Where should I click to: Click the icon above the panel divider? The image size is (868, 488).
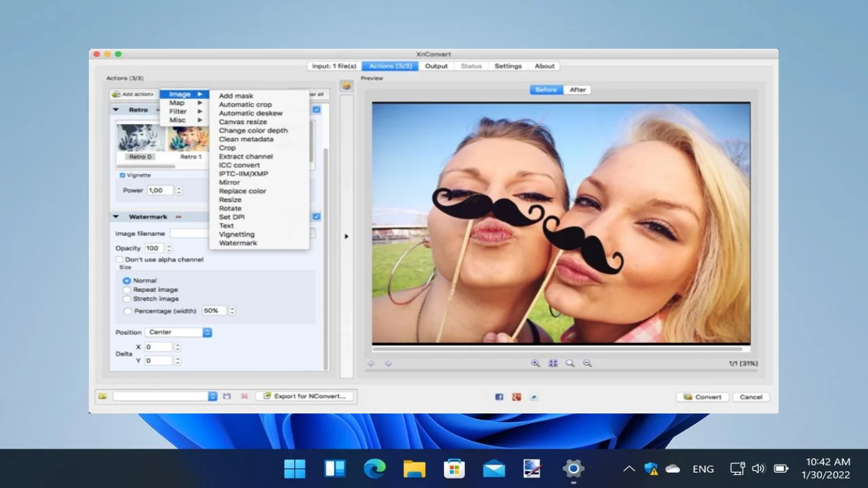[x=347, y=86]
